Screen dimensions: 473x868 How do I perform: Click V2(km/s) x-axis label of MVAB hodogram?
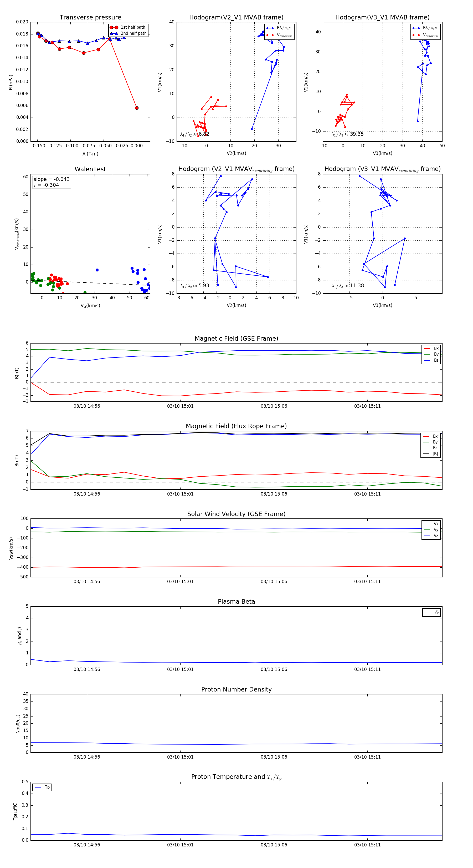click(236, 154)
